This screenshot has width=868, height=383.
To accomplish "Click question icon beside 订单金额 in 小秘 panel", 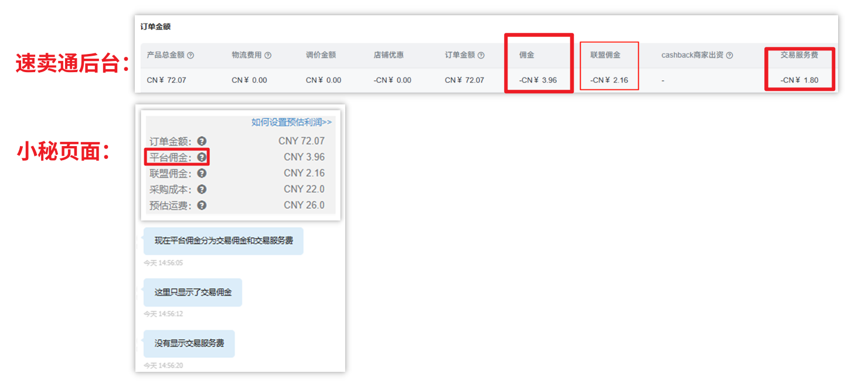I will pyautogui.click(x=202, y=141).
